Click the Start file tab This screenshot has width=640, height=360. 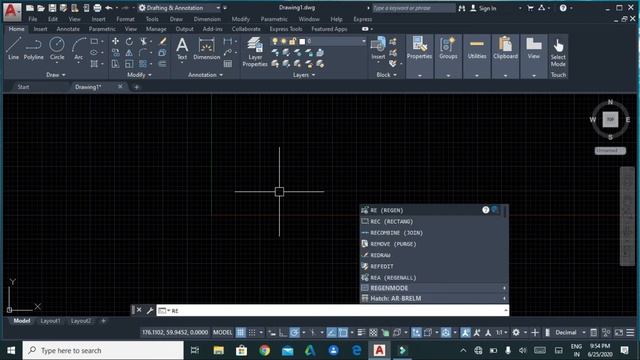(x=23, y=87)
